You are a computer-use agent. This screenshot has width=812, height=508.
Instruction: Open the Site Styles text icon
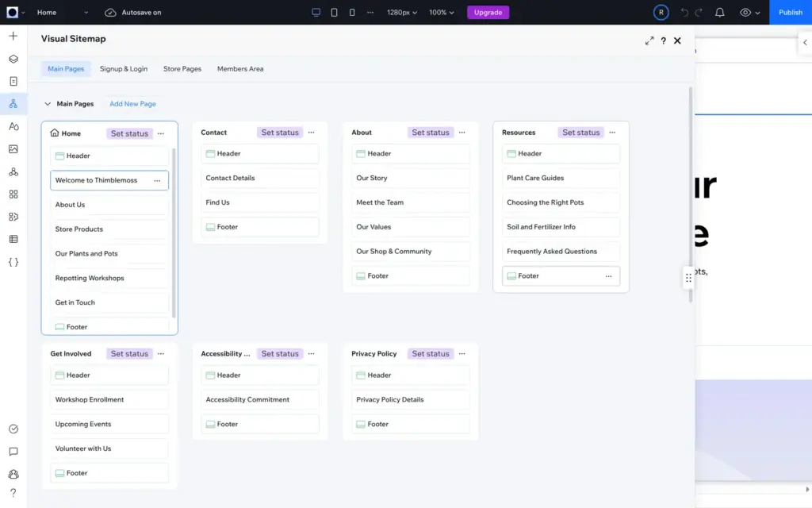(13, 126)
